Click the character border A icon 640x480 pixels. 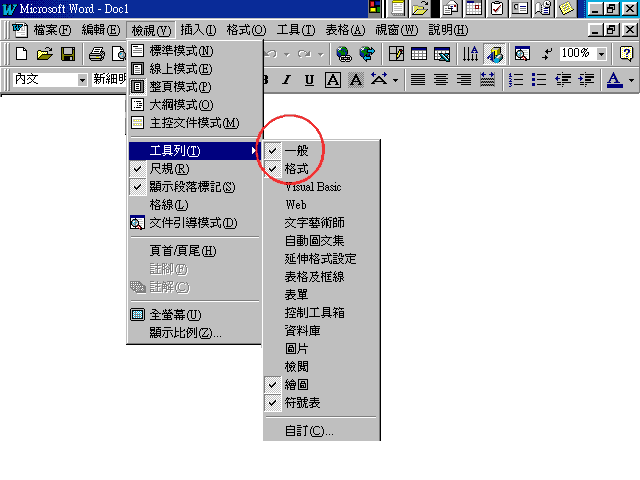click(x=333, y=80)
